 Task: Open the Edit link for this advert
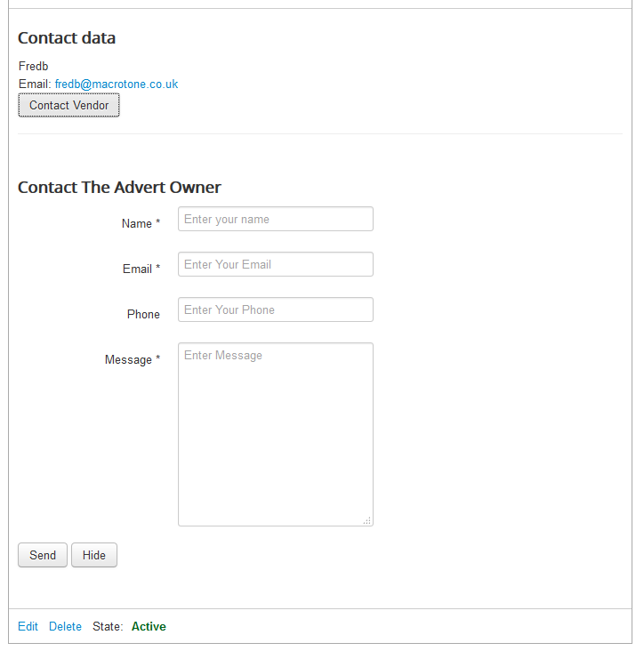(x=28, y=627)
